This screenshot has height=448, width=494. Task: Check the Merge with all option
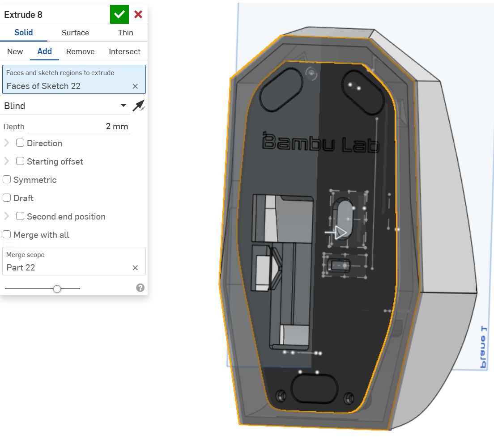point(7,235)
